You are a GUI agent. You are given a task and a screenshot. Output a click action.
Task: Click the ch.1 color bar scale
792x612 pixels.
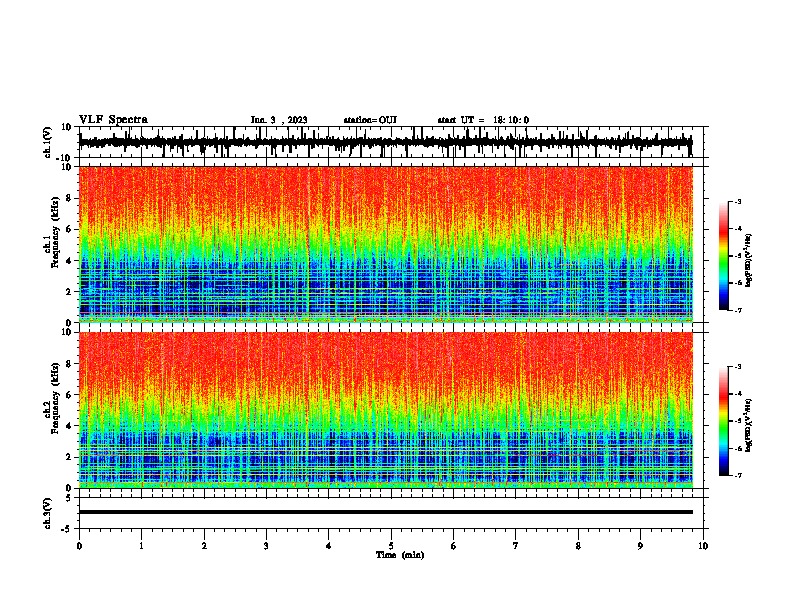pyautogui.click(x=724, y=256)
